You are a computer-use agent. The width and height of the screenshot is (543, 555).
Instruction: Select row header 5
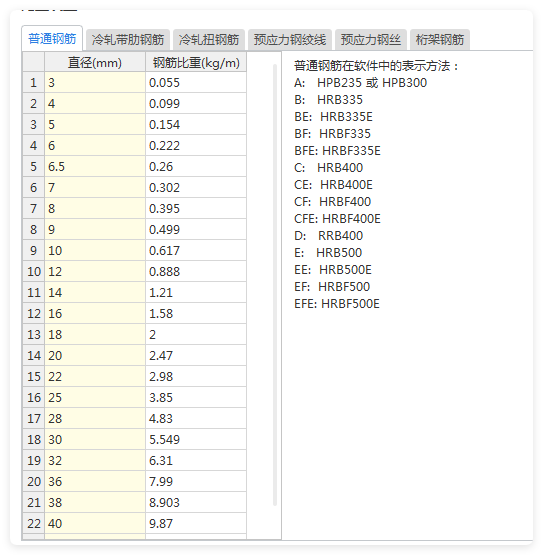pyautogui.click(x=34, y=166)
